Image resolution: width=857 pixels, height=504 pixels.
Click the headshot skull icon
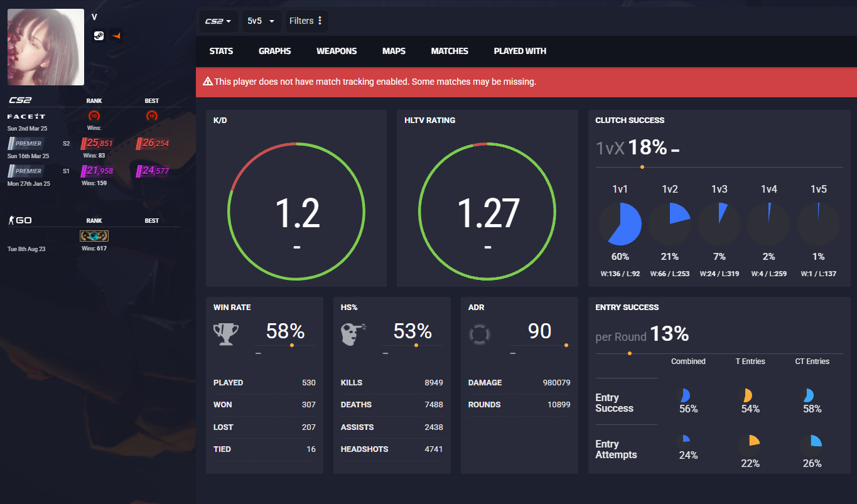click(x=353, y=335)
